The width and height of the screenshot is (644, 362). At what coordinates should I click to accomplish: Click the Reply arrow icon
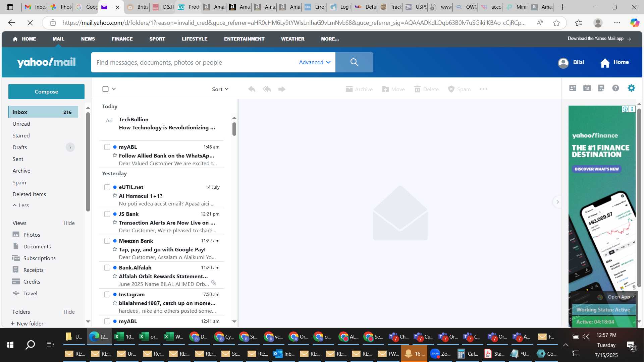click(252, 89)
